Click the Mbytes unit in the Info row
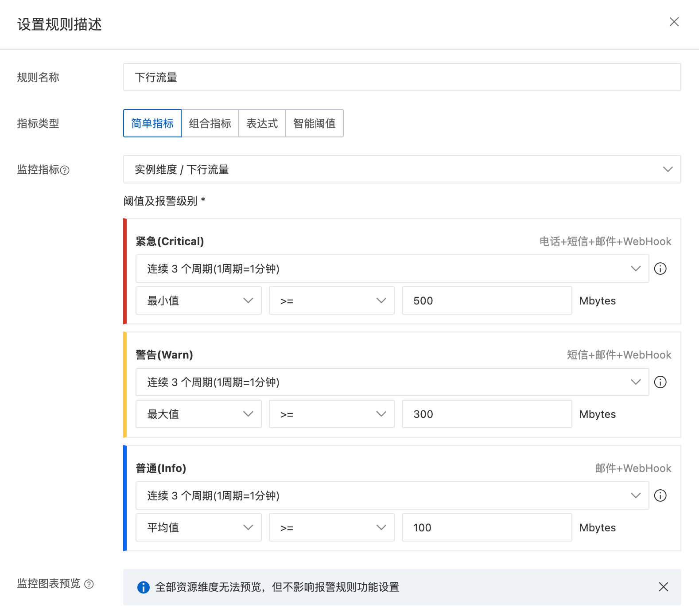This screenshot has width=699, height=616. (598, 528)
